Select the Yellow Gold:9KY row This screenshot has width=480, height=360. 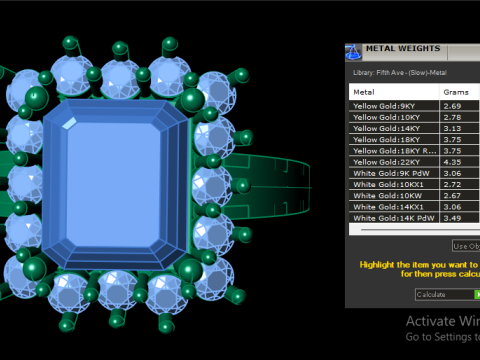(x=414, y=106)
